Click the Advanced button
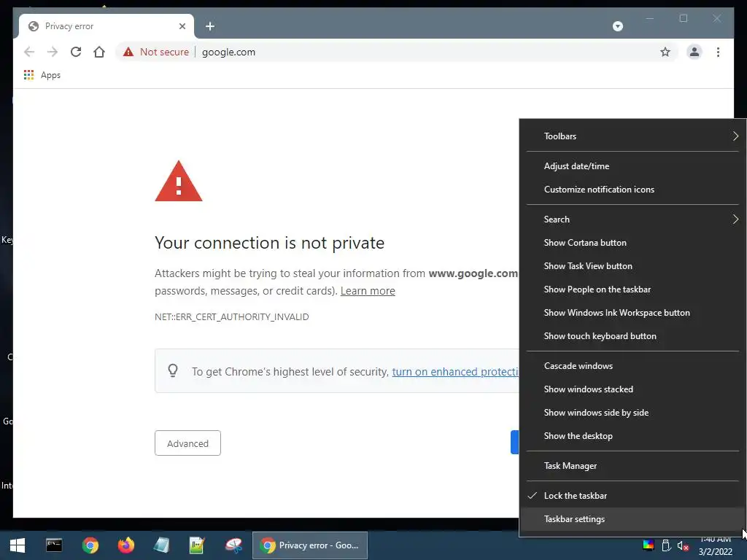 [187, 443]
